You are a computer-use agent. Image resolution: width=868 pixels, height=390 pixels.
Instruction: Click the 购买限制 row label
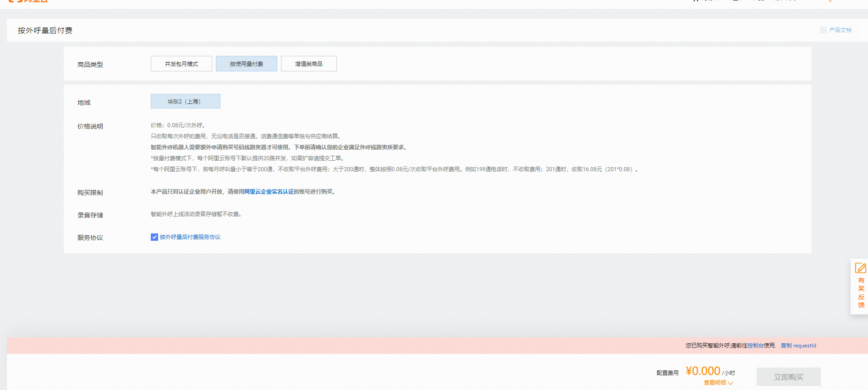(90, 193)
